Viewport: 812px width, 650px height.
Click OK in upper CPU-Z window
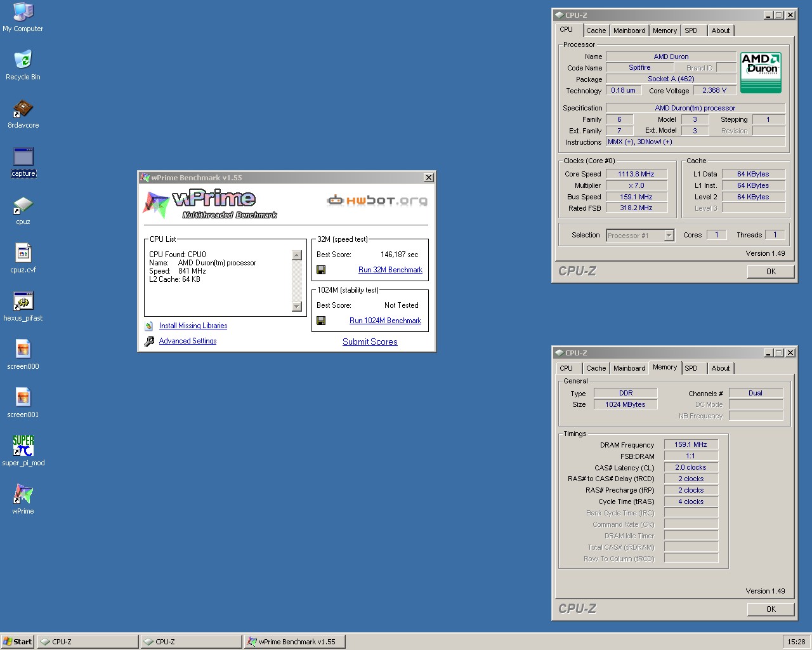(771, 272)
